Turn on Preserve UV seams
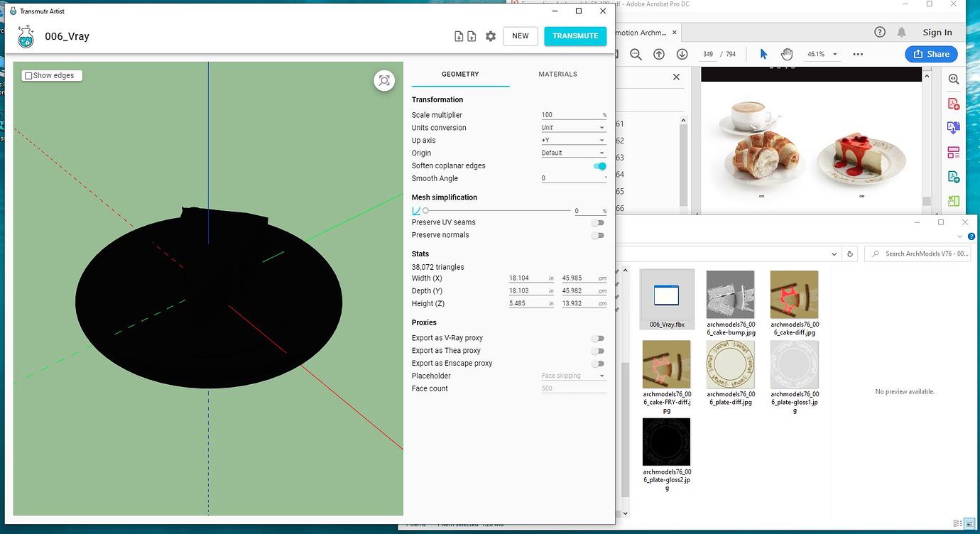 (598, 222)
